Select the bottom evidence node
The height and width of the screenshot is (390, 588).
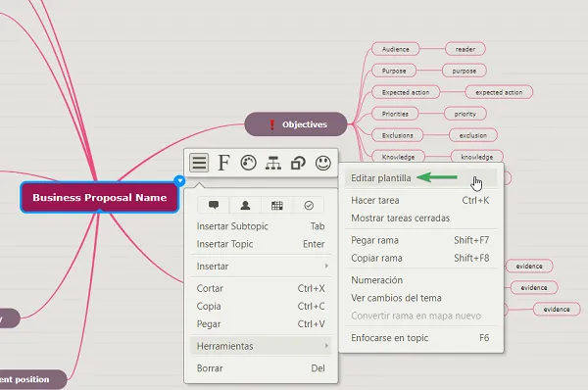click(x=557, y=309)
